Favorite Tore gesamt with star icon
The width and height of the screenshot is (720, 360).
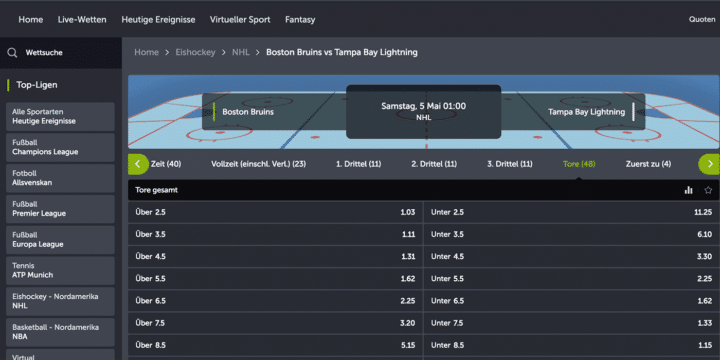pos(708,190)
